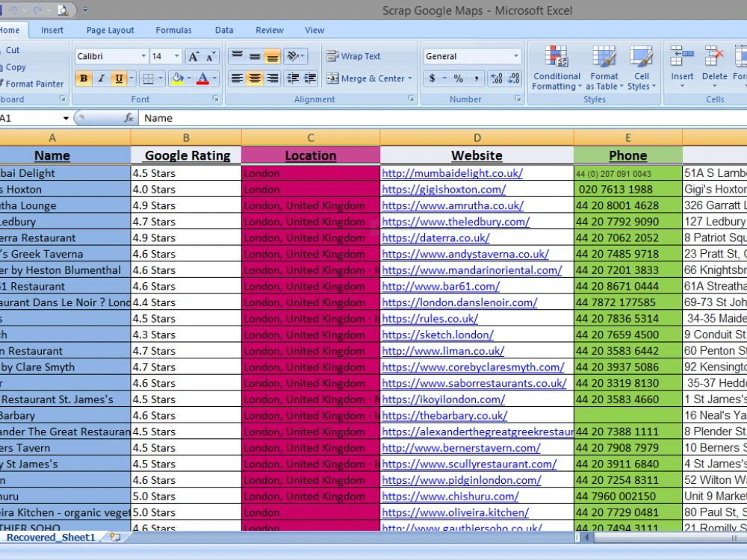This screenshot has width=747, height=560.
Task: Apply the red Font Color
Action: tap(202, 78)
